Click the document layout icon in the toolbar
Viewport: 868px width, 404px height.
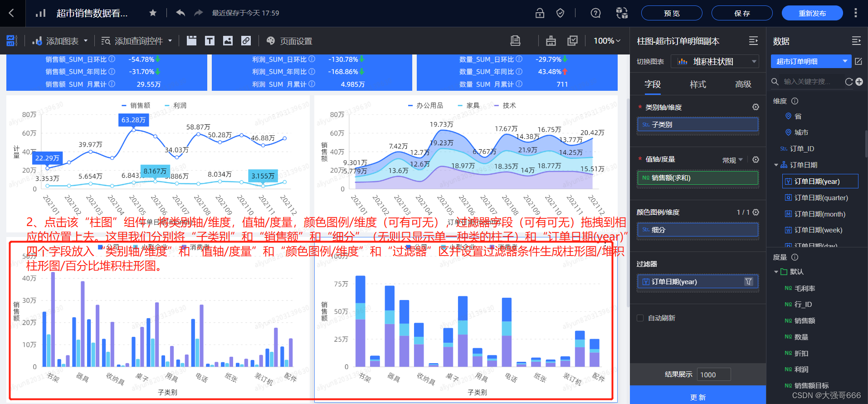click(x=515, y=41)
